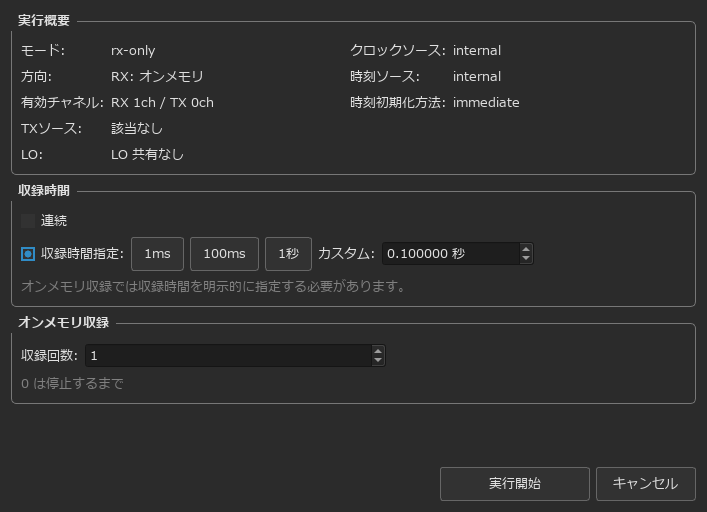Decrement 収録回数 with the down arrow
The height and width of the screenshot is (512, 707).
pos(378,361)
